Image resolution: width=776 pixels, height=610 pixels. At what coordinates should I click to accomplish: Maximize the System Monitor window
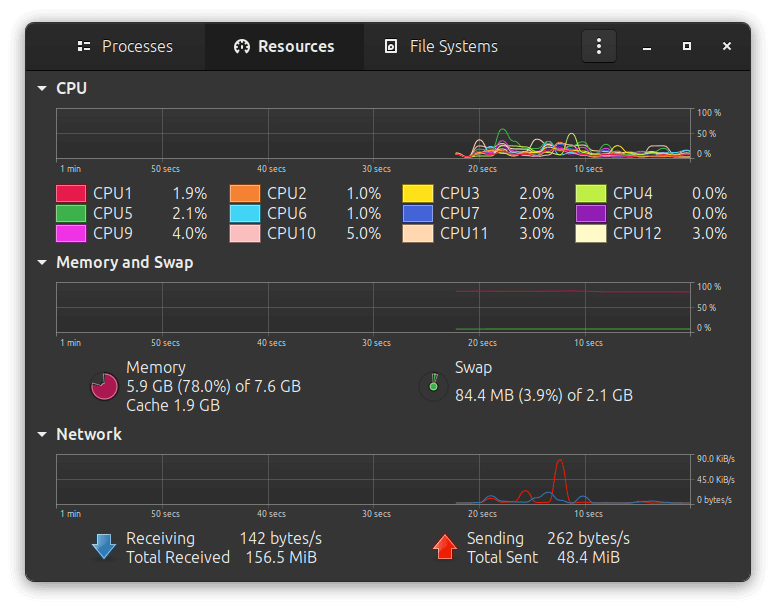[x=687, y=46]
